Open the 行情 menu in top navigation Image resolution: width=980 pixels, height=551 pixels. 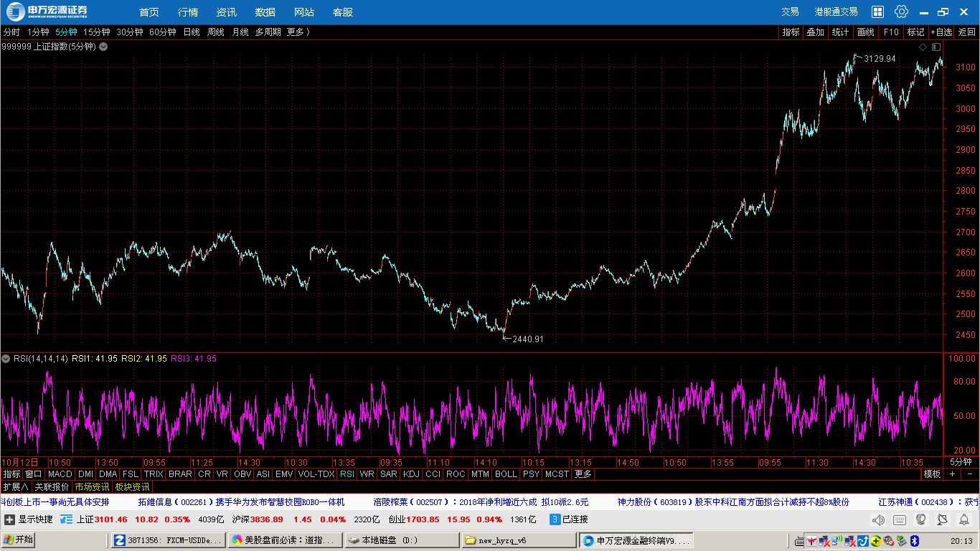(188, 12)
